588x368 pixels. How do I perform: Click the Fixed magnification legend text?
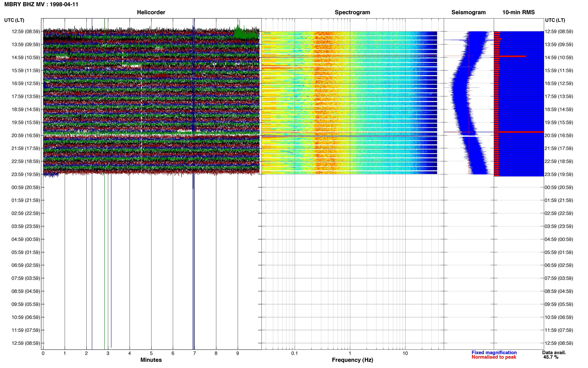pyautogui.click(x=494, y=352)
